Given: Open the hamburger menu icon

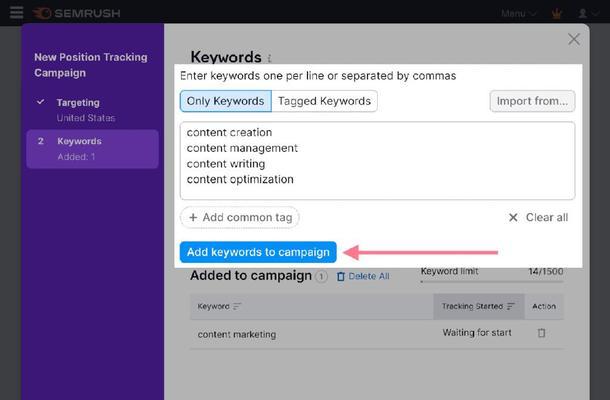Looking at the screenshot, I should (x=16, y=12).
